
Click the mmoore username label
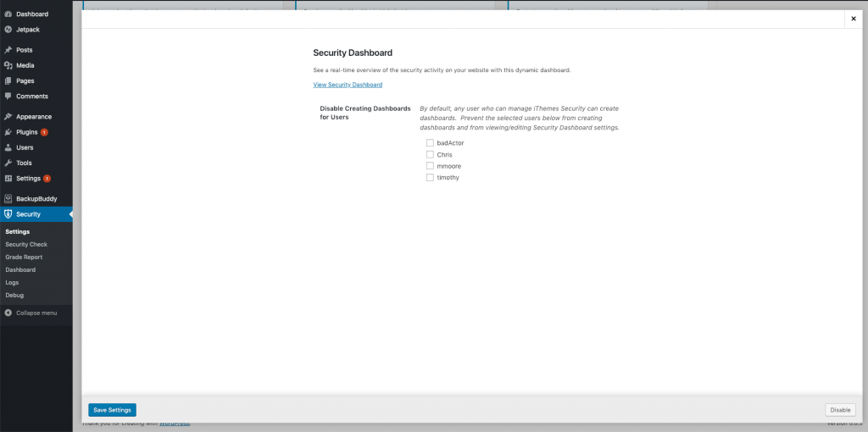point(449,167)
